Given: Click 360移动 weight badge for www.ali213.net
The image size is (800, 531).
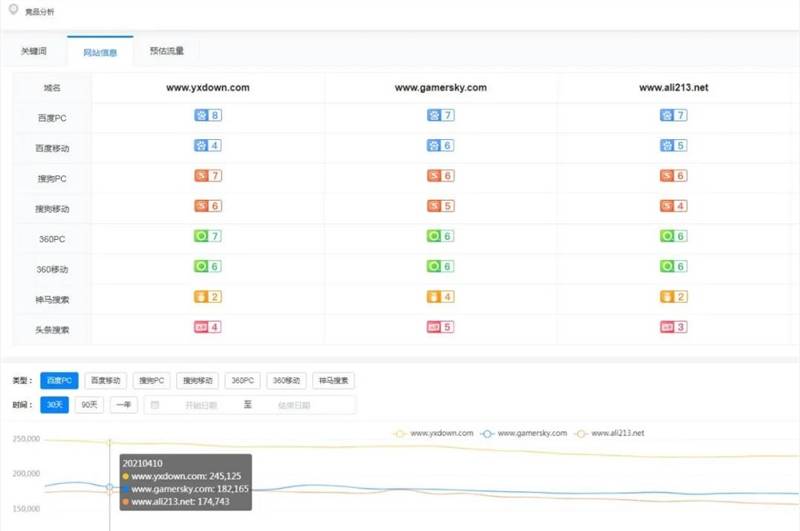Looking at the screenshot, I should pos(673,266).
